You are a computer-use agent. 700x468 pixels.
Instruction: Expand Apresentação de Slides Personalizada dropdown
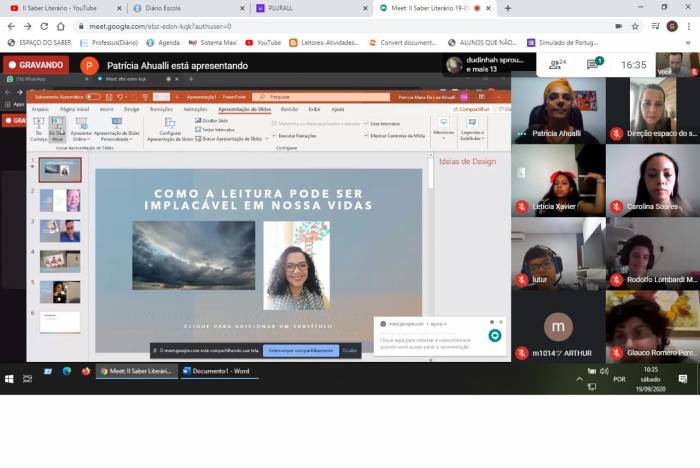[116, 128]
